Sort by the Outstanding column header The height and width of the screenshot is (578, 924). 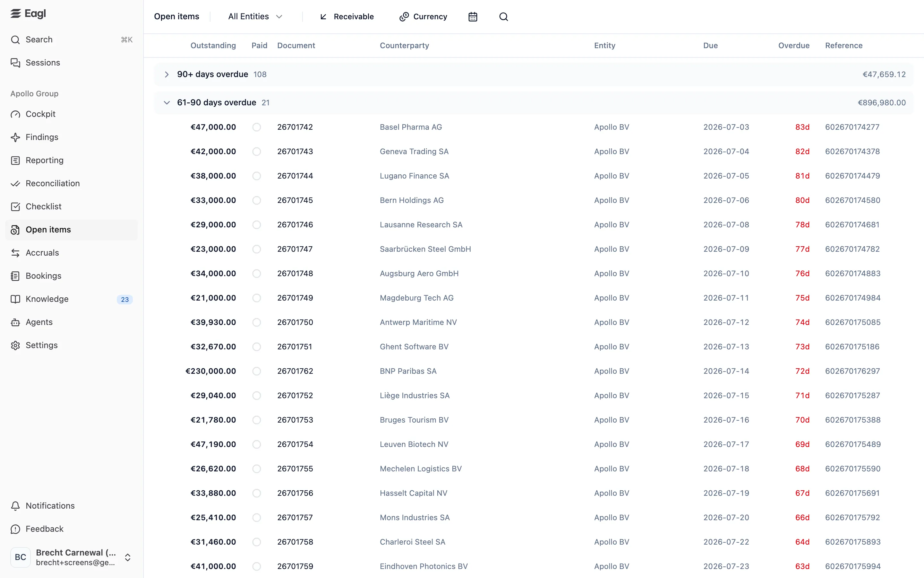click(213, 46)
